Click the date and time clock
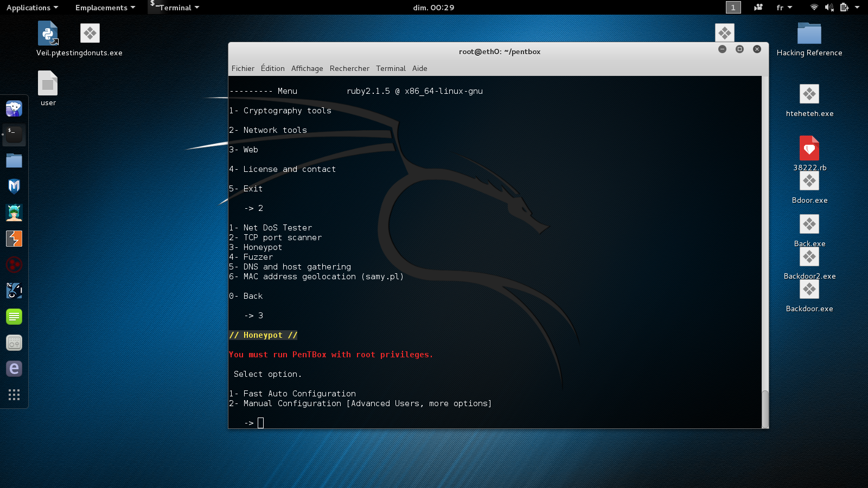The image size is (868, 488). coord(433,8)
